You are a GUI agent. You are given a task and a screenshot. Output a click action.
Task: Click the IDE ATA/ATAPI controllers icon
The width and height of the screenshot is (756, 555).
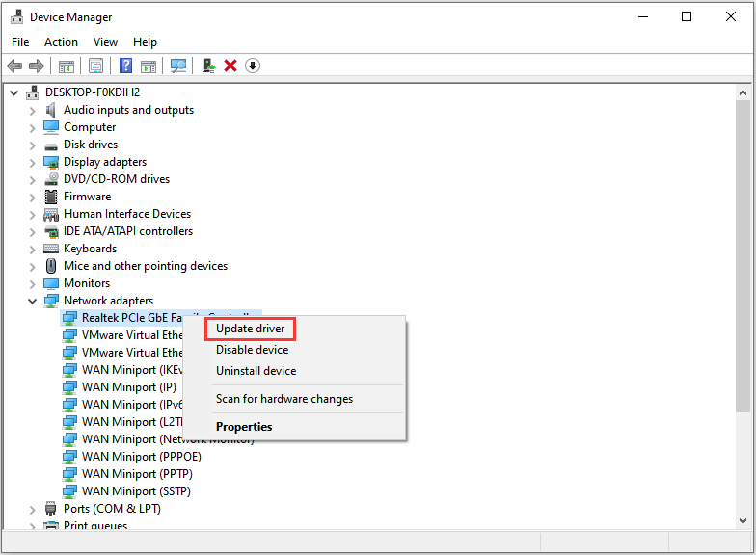50,231
